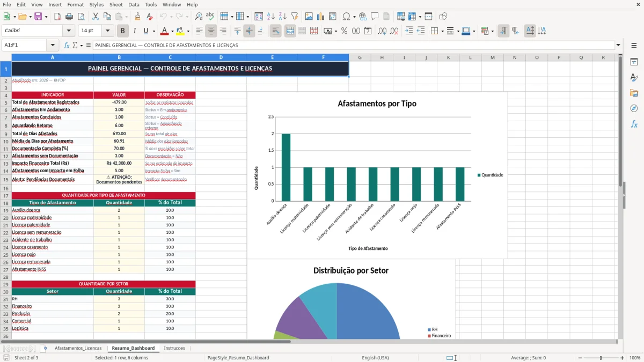This screenshot has height=362, width=644.
Task: Open font color dropdown arrow
Action: [x=172, y=31]
